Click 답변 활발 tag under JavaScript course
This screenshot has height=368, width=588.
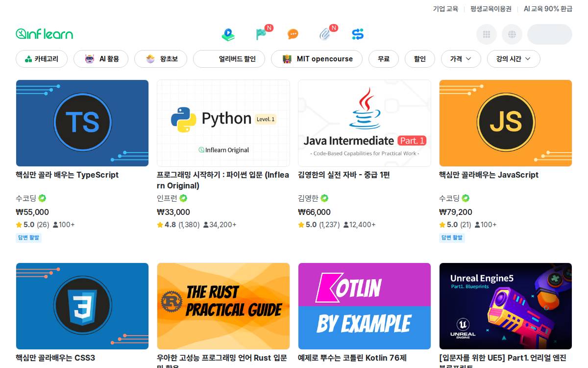[452, 237]
